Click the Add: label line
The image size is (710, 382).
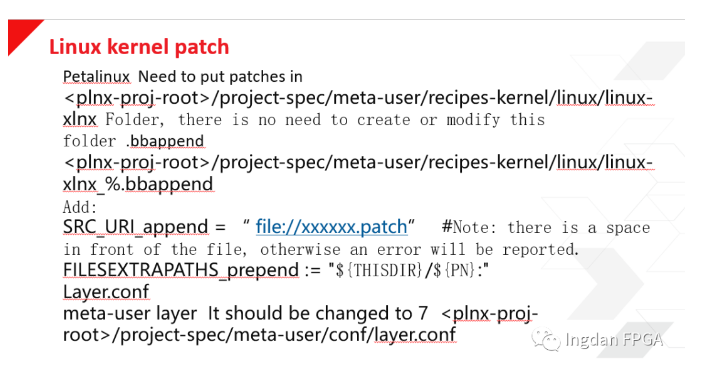[80, 207]
